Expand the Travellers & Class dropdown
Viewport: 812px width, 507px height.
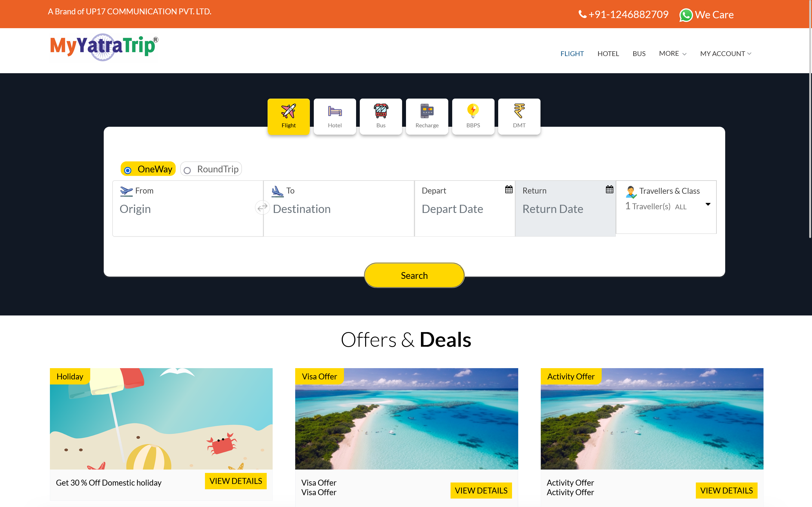click(666, 207)
